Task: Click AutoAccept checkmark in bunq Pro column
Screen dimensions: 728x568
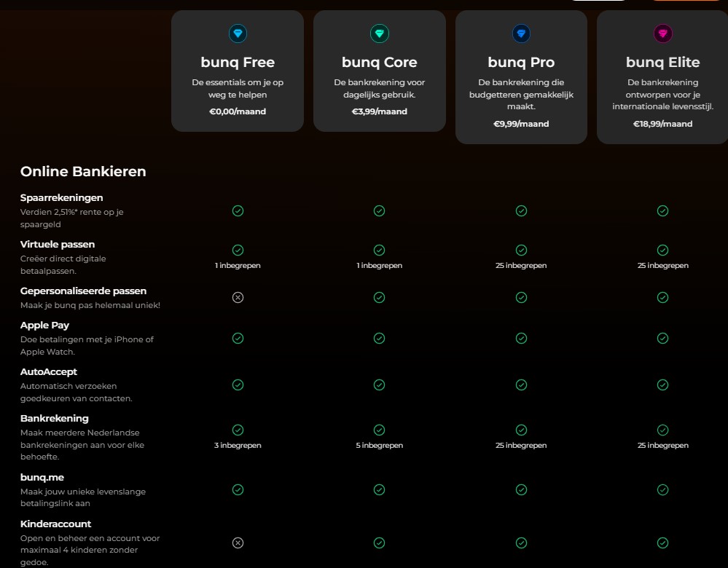Action: [x=521, y=384]
